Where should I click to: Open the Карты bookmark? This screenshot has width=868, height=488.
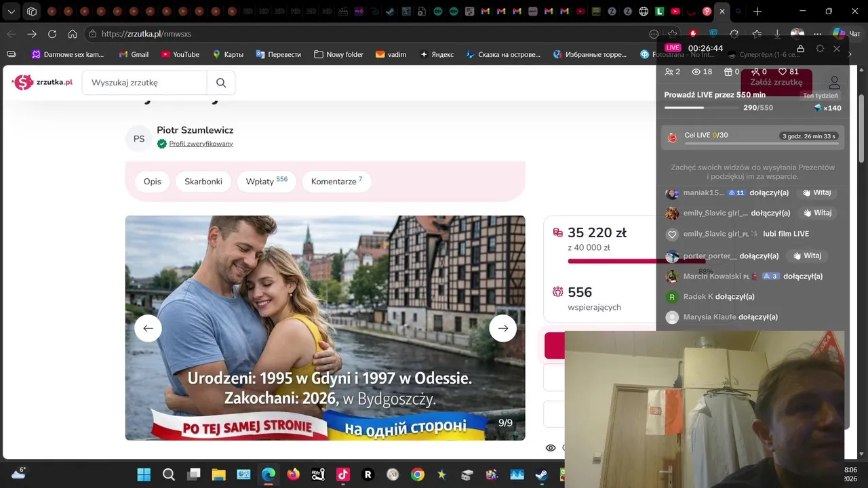tap(228, 54)
